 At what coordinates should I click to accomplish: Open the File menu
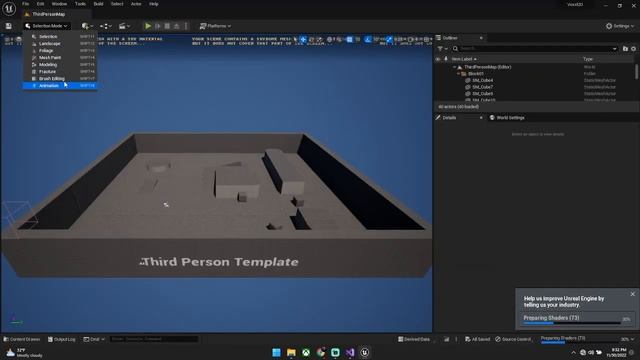tap(25, 4)
